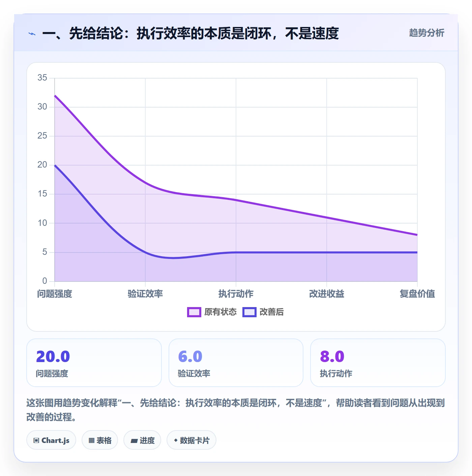This screenshot has width=472, height=476.
Task: Select the Chart.js tag chip
Action: [51, 440]
